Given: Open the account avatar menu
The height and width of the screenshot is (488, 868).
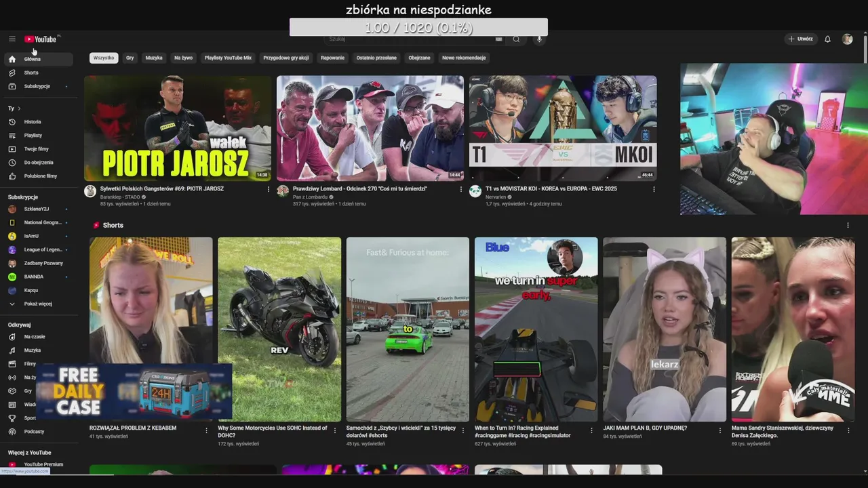Looking at the screenshot, I should [847, 39].
